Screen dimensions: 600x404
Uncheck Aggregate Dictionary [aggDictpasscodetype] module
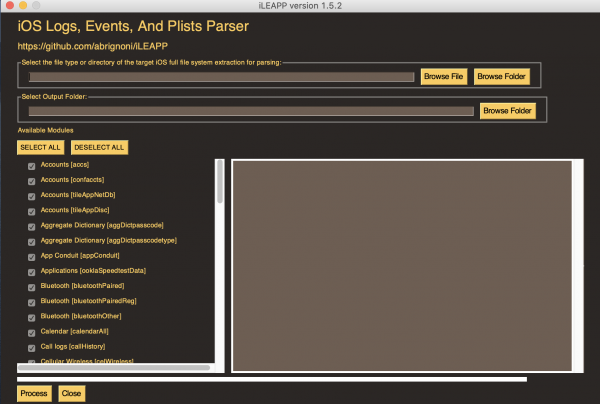point(31,242)
